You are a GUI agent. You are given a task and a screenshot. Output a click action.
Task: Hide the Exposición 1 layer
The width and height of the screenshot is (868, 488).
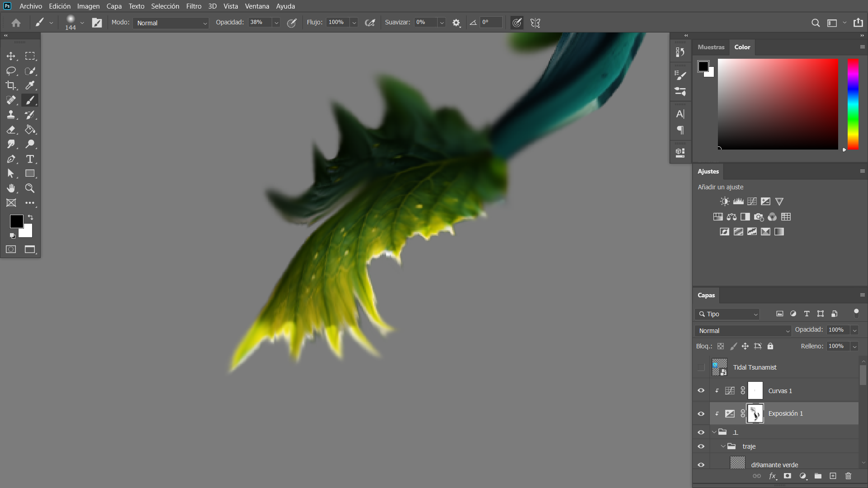(701, 413)
